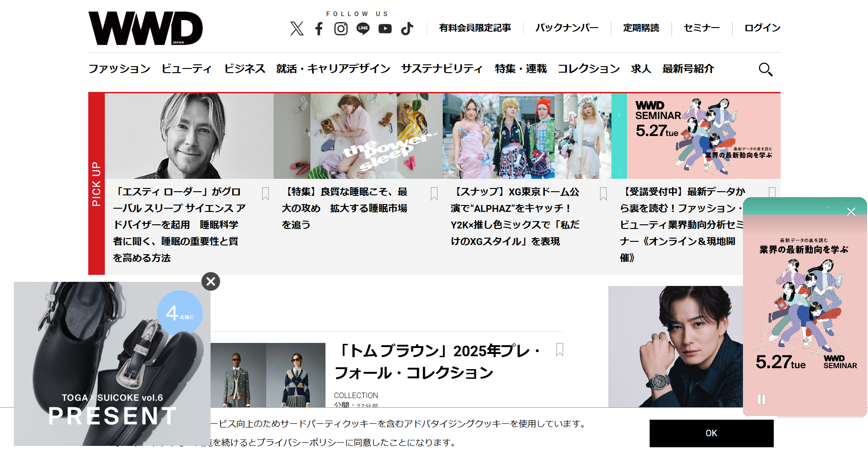The height and width of the screenshot is (456, 868).
Task: Open 就活・キャリアデザイン section
Action: pyautogui.click(x=333, y=69)
